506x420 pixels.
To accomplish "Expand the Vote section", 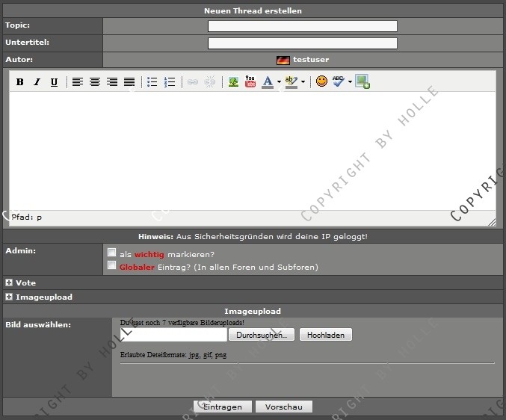I will [9, 283].
